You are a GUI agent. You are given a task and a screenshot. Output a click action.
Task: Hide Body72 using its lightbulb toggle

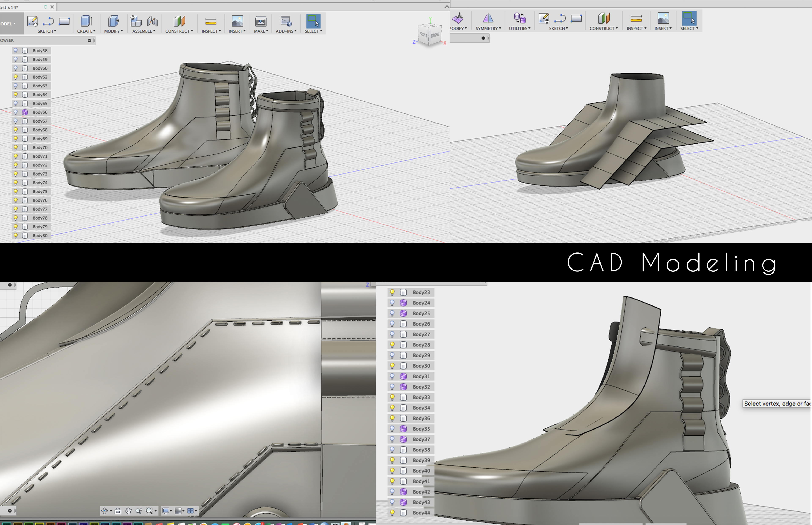tap(16, 165)
